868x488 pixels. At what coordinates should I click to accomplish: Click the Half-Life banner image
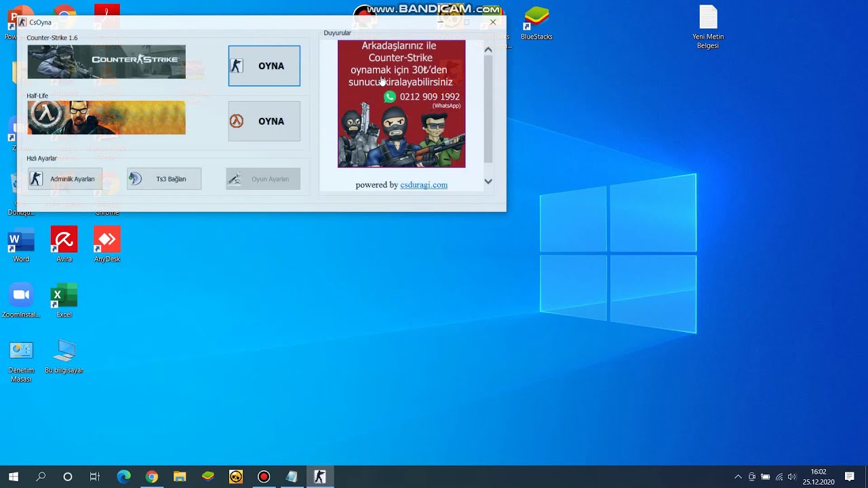(106, 117)
